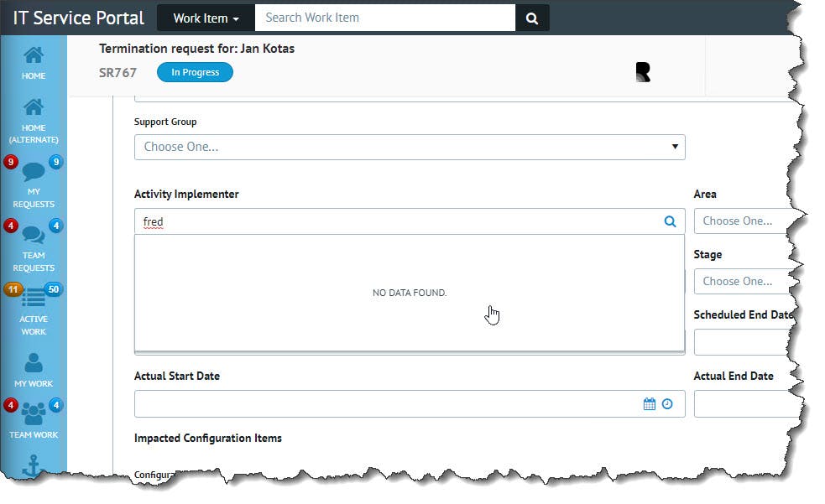
Task: Click the In Progress status badge
Action: 195,72
